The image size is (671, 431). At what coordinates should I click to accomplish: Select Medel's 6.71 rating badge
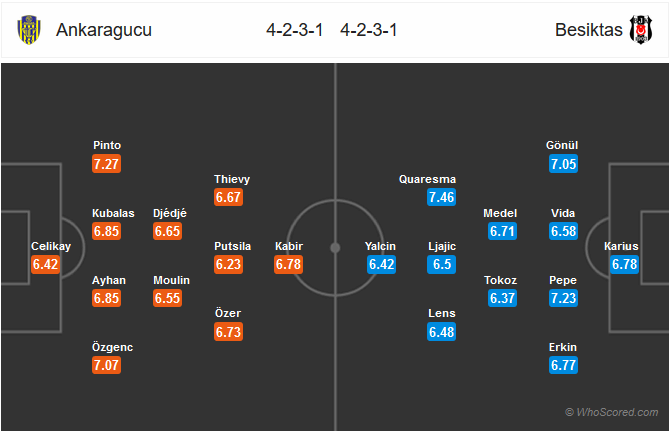[502, 231]
